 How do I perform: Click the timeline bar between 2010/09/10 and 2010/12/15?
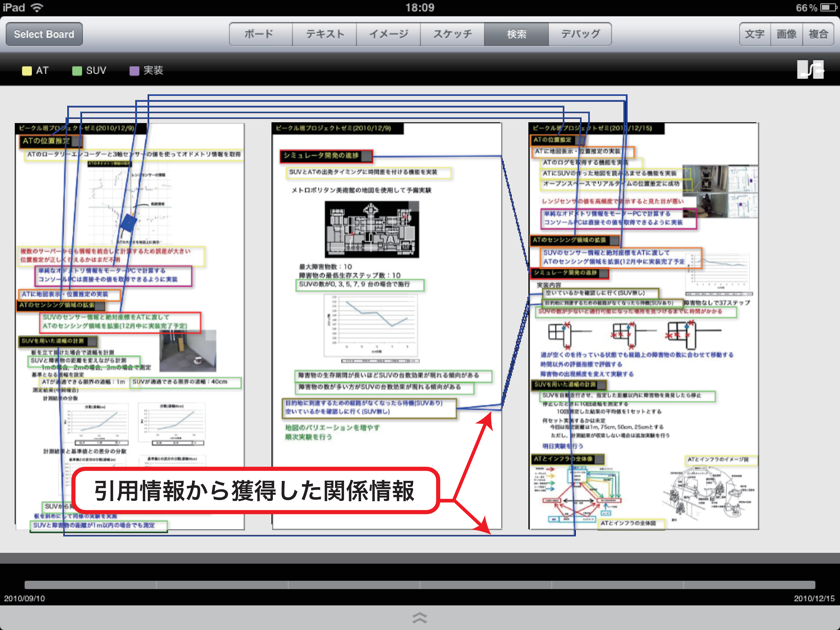(x=420, y=585)
